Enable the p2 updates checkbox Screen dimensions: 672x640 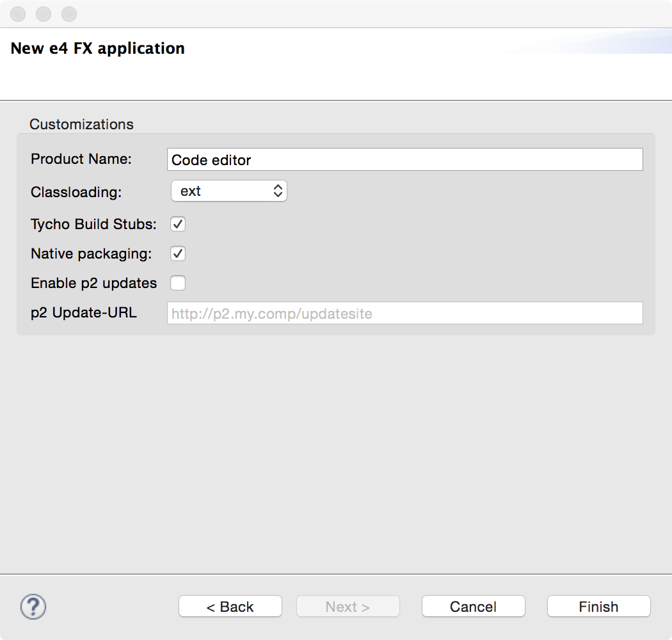[x=178, y=283]
